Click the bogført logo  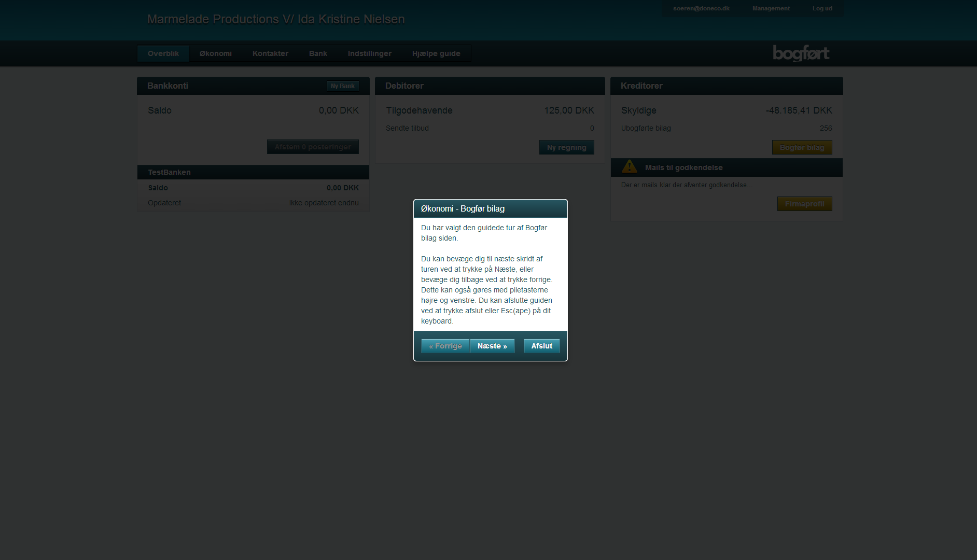tap(801, 53)
